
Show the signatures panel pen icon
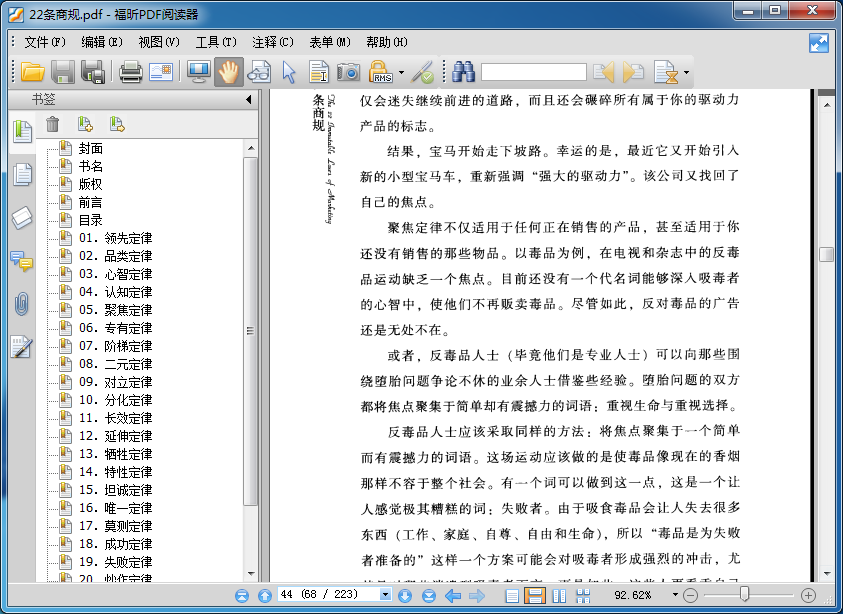click(22, 347)
